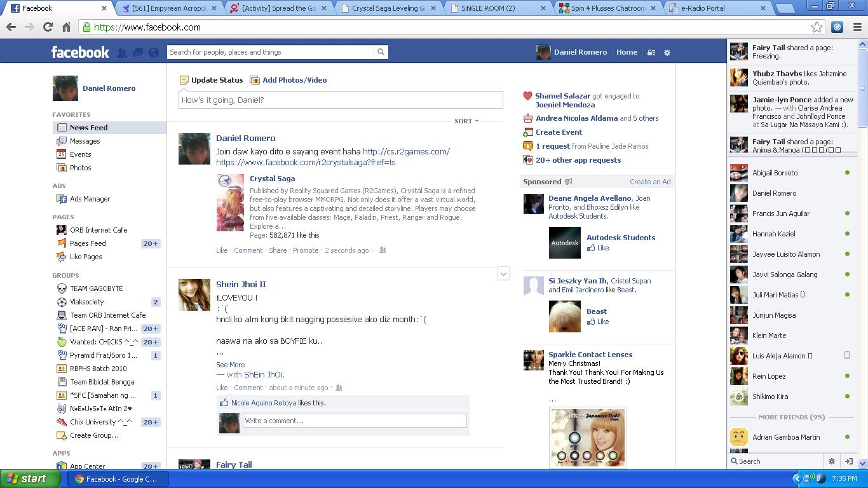Open the friend requests icon in header

coord(121,53)
